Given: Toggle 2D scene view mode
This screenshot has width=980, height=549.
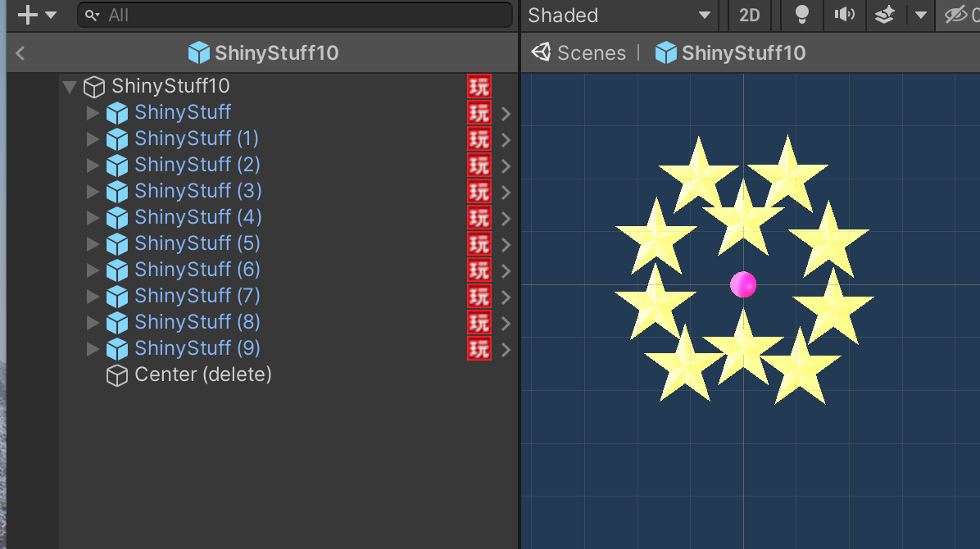Looking at the screenshot, I should 750,15.
